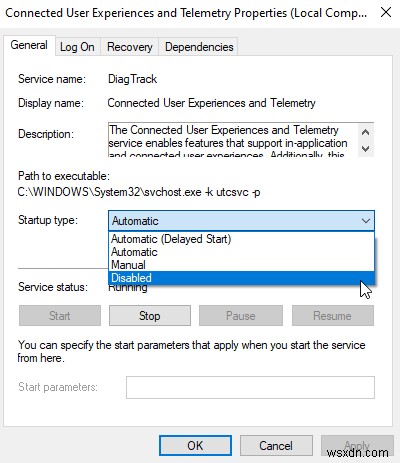Click the description box down arrow
Image resolution: width=400 pixels, height=463 pixels.
click(366, 149)
